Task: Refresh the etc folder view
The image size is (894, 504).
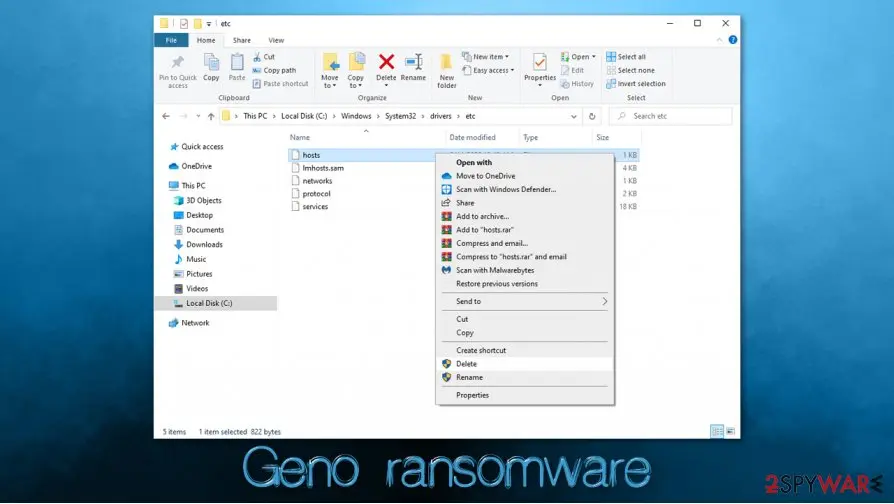Action: click(x=592, y=116)
